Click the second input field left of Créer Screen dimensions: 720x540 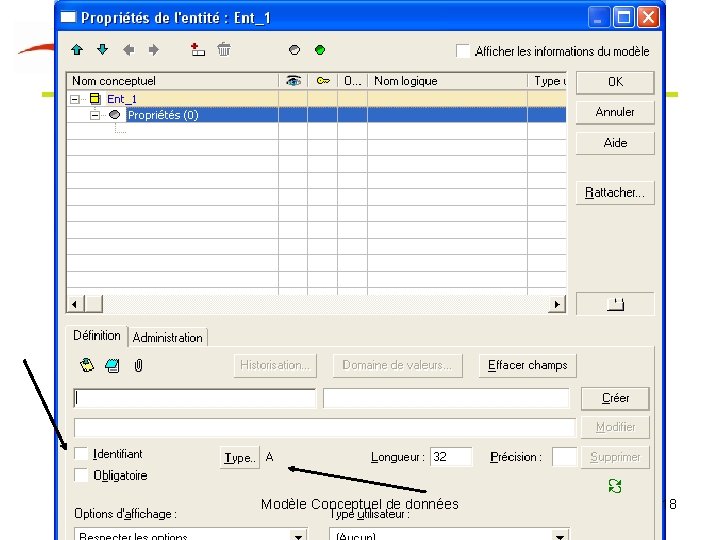(446, 398)
